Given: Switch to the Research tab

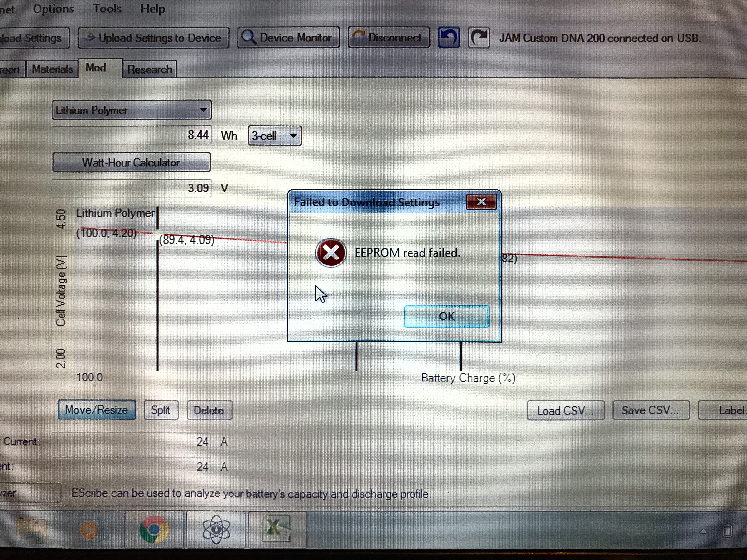Looking at the screenshot, I should [149, 69].
